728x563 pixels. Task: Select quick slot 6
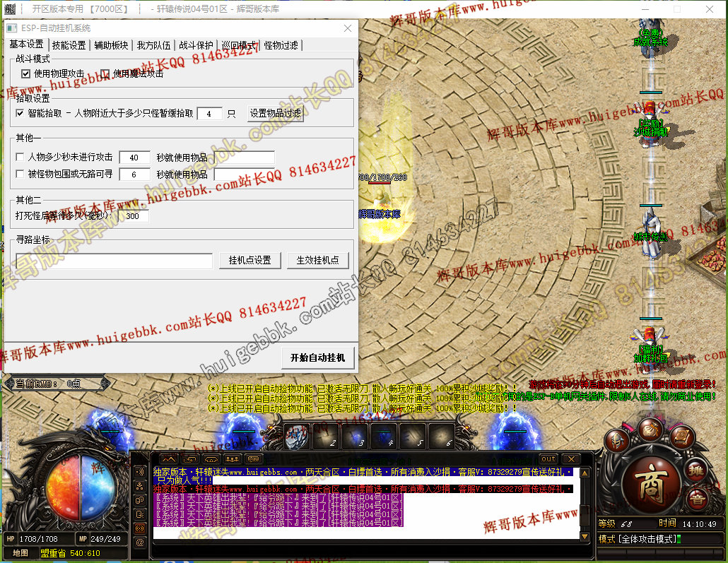point(442,437)
